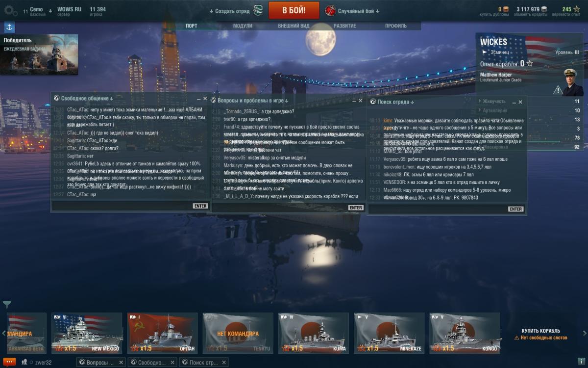Open the ship carousel filter funnel

[7, 305]
